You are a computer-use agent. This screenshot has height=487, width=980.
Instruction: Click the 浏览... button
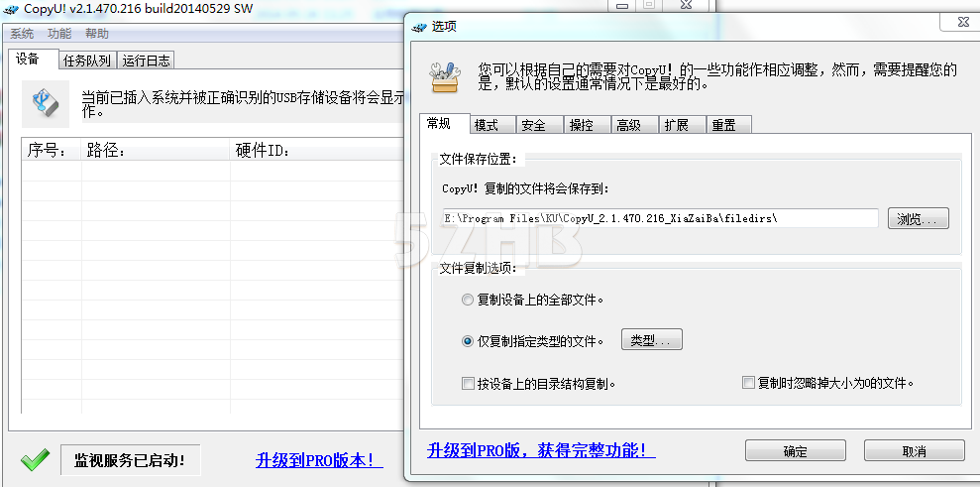coord(919,218)
